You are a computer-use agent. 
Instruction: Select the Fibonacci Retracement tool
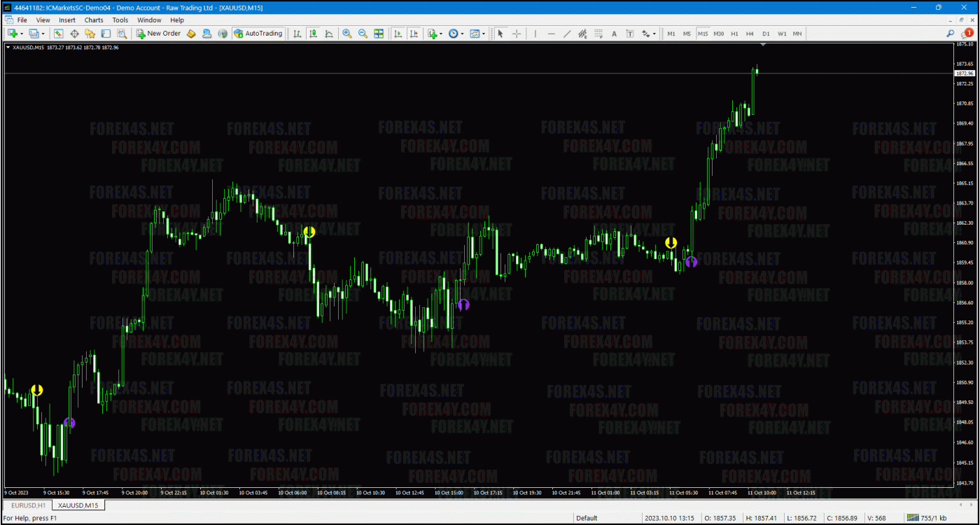[x=597, y=33]
